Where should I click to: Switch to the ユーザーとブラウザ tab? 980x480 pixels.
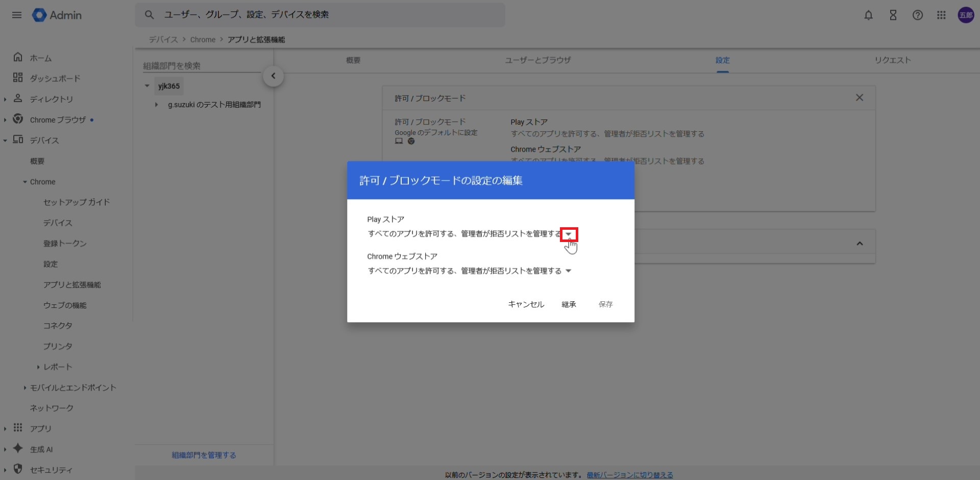537,60
